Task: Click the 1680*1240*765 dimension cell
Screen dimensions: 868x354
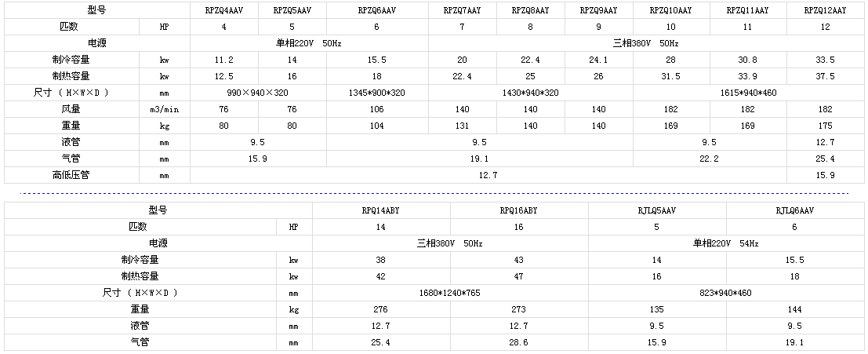Action: [450, 293]
